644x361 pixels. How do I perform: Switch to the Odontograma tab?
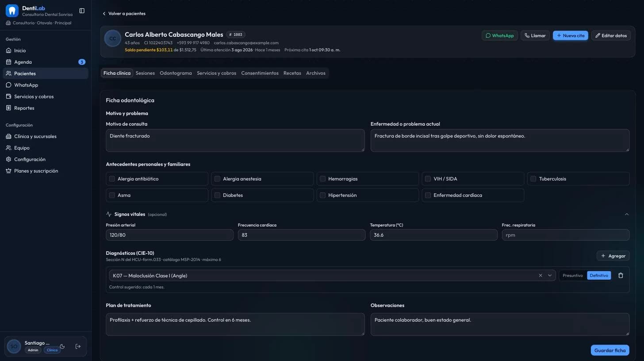[x=176, y=73]
